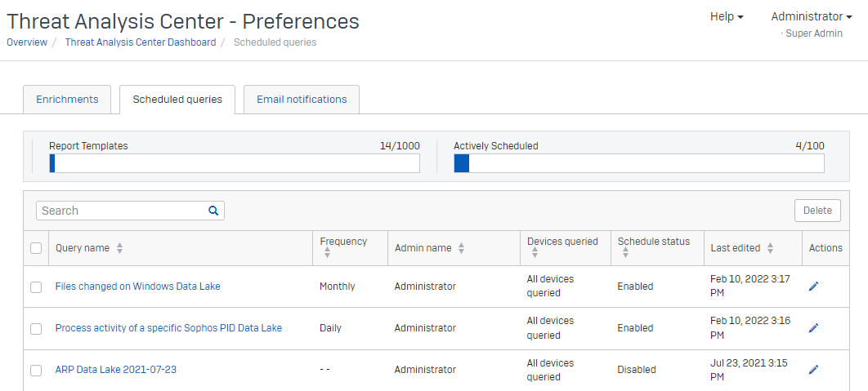Expand the Administrator account dropdown
The height and width of the screenshot is (391, 868).
click(x=806, y=16)
